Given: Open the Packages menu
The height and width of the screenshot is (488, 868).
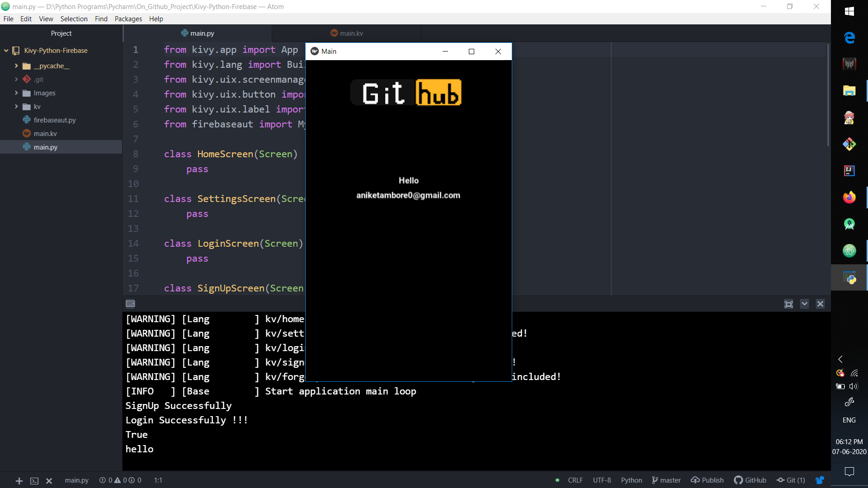Looking at the screenshot, I should (128, 19).
